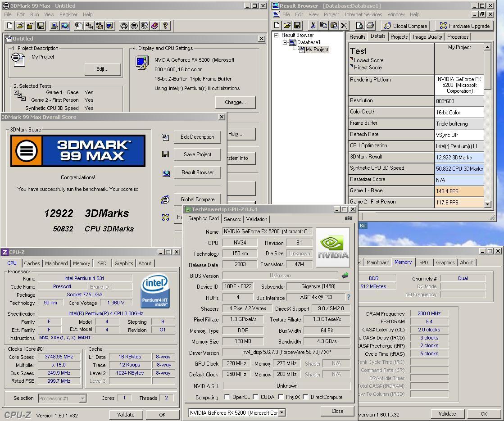504x421 pixels.
Task: Close the 3DMark Overall Score dialog
Action: click(x=222, y=117)
